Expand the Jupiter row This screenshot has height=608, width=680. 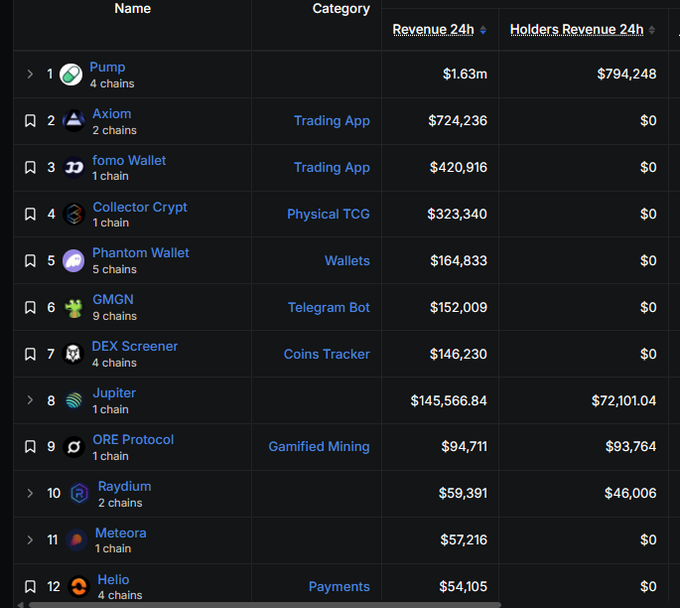point(30,400)
